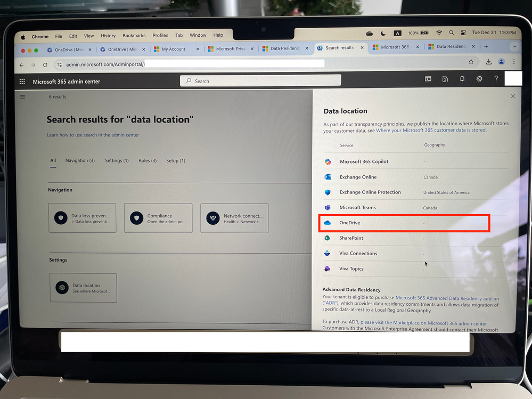Select the Navigation (3) tab
This screenshot has width=532, height=399.
click(80, 160)
